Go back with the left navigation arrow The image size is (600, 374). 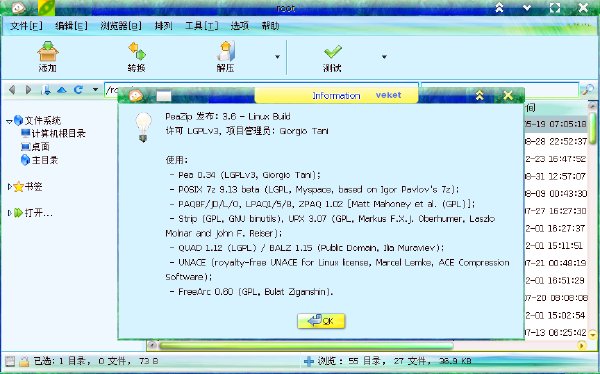12,90
